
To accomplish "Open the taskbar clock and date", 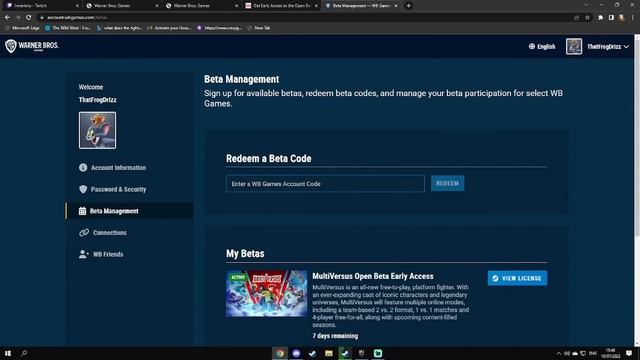I will (x=610, y=353).
